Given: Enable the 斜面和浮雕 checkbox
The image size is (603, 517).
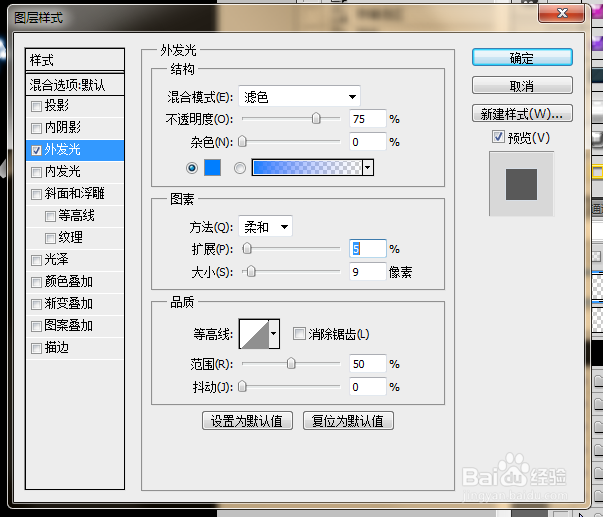Looking at the screenshot, I should click(x=36, y=194).
